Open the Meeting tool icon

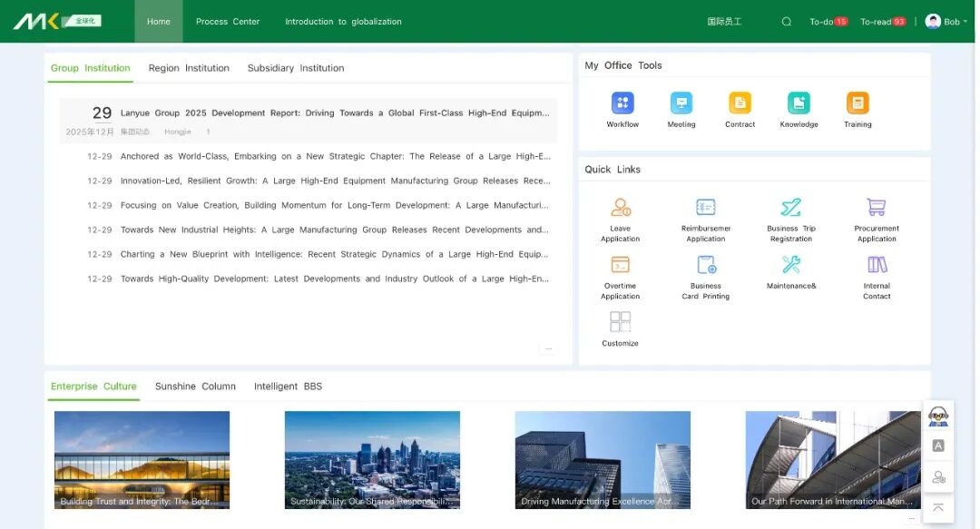coord(681,103)
